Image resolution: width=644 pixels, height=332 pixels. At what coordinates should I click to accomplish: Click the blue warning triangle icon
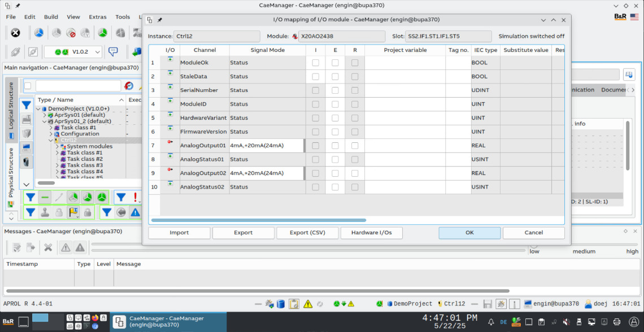(136, 212)
